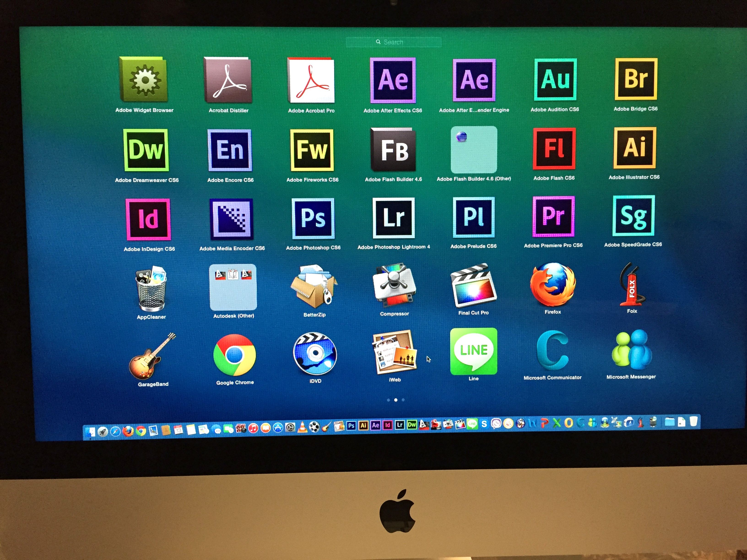This screenshot has width=747, height=560.
Task: Open Finder in the Dock
Action: tap(90, 432)
